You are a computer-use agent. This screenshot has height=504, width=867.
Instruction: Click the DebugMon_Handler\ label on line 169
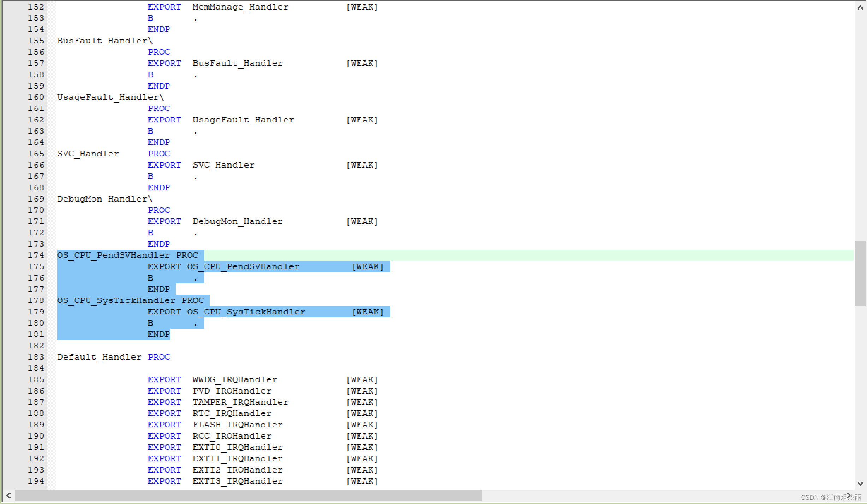[105, 199]
